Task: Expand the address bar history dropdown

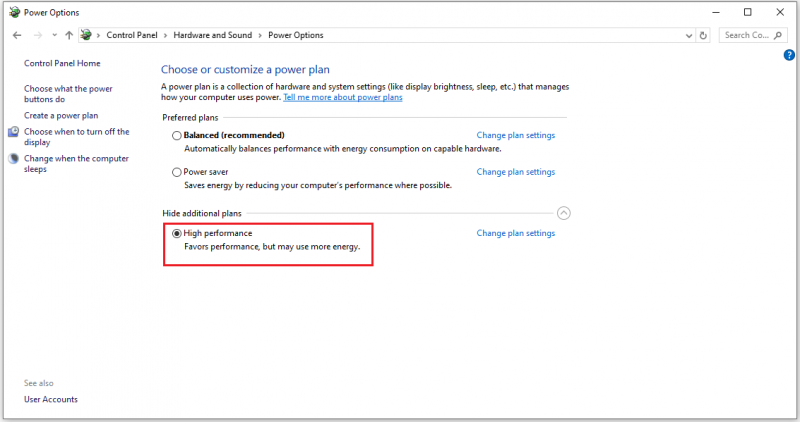Action: click(689, 35)
